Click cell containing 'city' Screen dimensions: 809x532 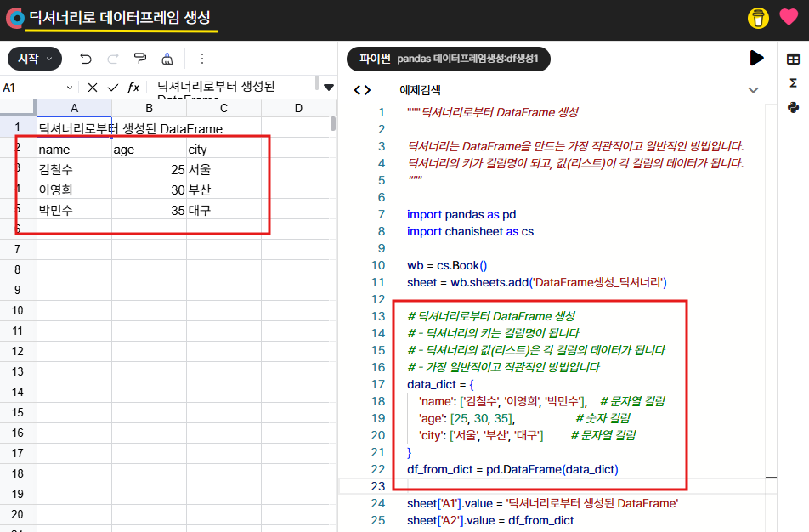(x=224, y=150)
